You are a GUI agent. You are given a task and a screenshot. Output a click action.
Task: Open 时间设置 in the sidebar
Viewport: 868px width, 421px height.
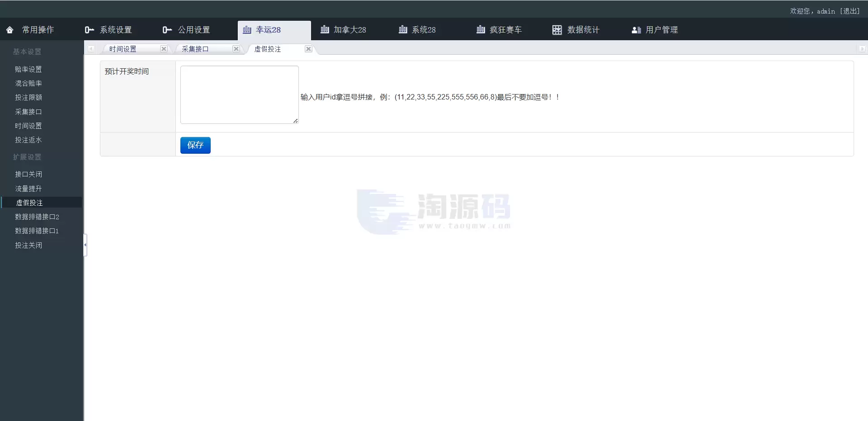[x=28, y=126]
